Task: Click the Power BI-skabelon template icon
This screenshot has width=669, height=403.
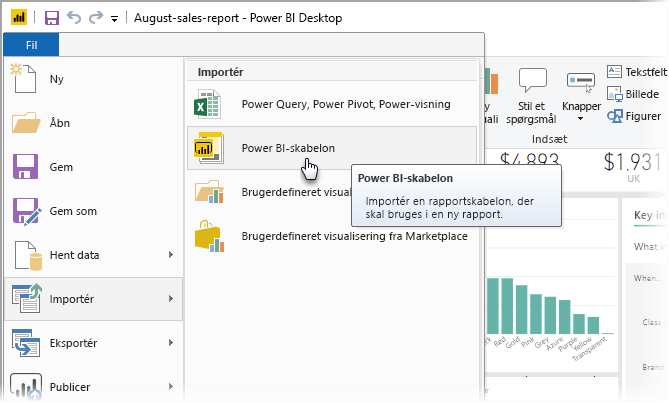Action: coord(209,148)
